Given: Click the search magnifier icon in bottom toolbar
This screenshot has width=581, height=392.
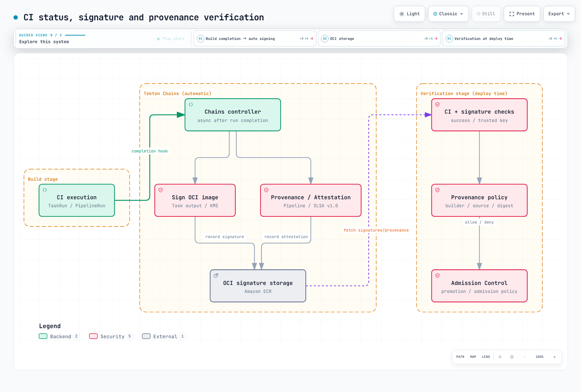Looking at the screenshot, I should [500, 357].
